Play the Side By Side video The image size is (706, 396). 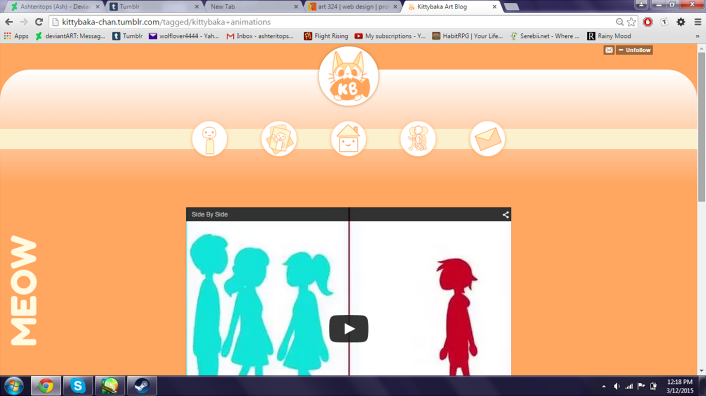[x=348, y=329]
